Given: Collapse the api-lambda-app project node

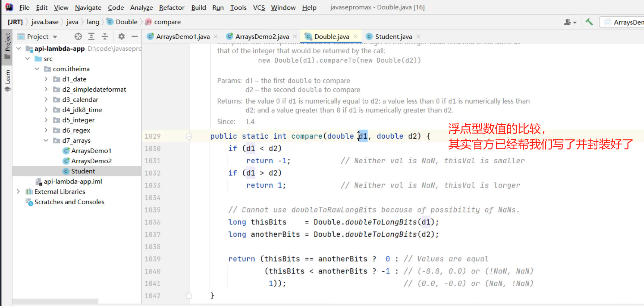Looking at the screenshot, I should pyautogui.click(x=18, y=49).
